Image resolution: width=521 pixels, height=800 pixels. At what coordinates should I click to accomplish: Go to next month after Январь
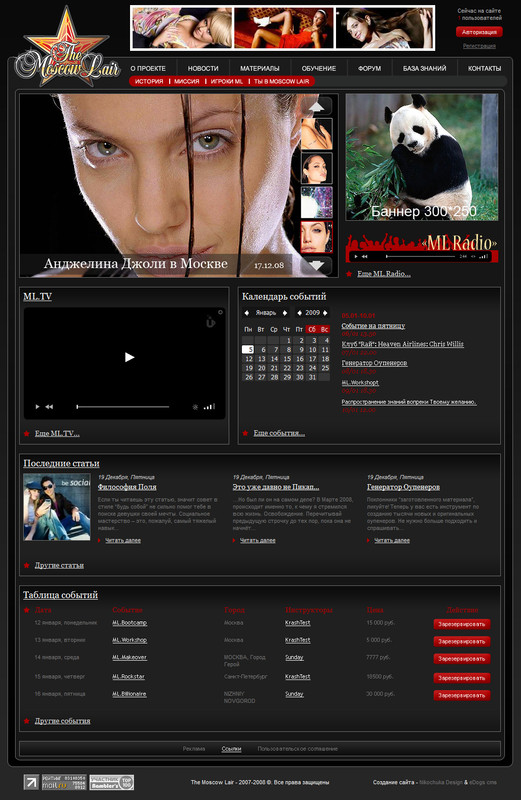tap(285, 313)
